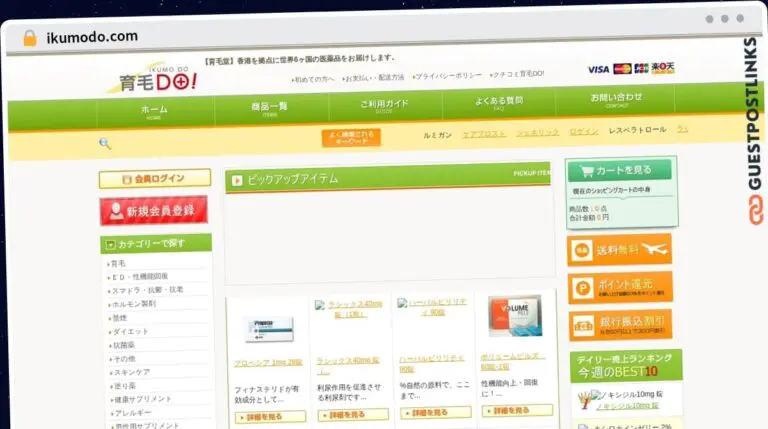The image size is (768, 429).
Task: Select スキンケア category in sidebar
Action: click(x=131, y=372)
